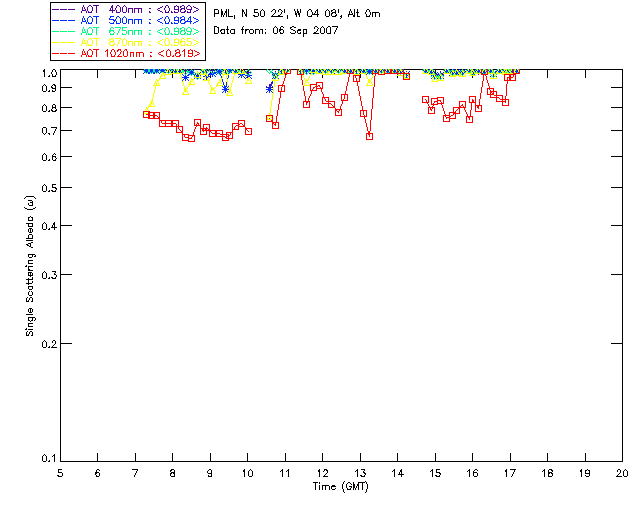Click the 18 x-axis tick label

click(x=547, y=473)
